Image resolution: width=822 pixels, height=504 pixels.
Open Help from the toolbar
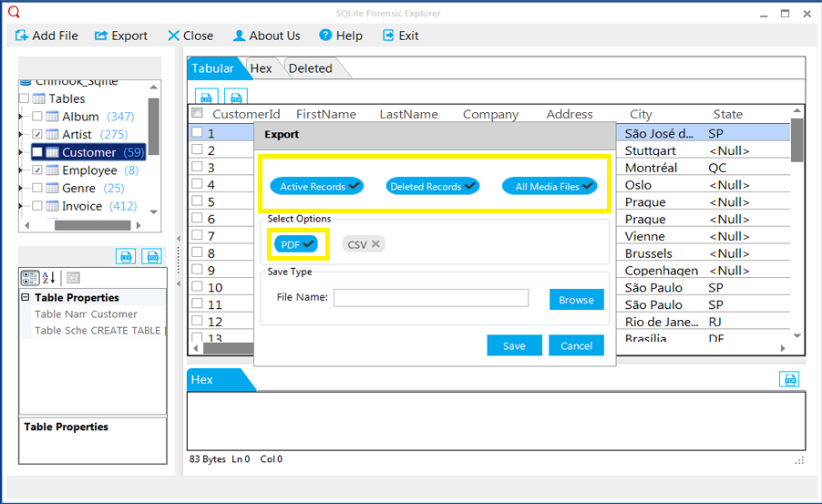pos(341,36)
